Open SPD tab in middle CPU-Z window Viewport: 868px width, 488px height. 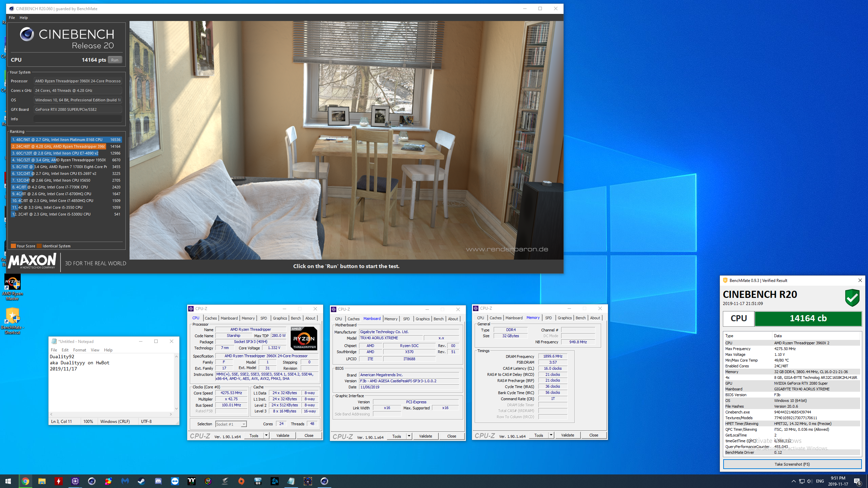pyautogui.click(x=406, y=319)
